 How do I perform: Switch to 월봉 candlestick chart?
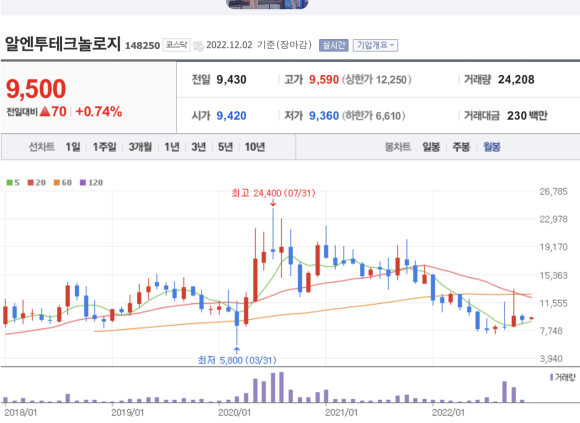pos(492,147)
